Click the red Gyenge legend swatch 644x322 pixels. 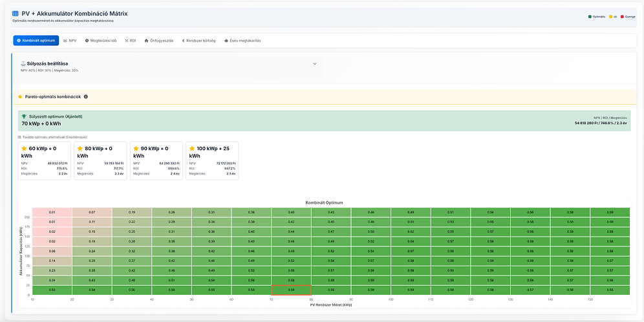622,16
